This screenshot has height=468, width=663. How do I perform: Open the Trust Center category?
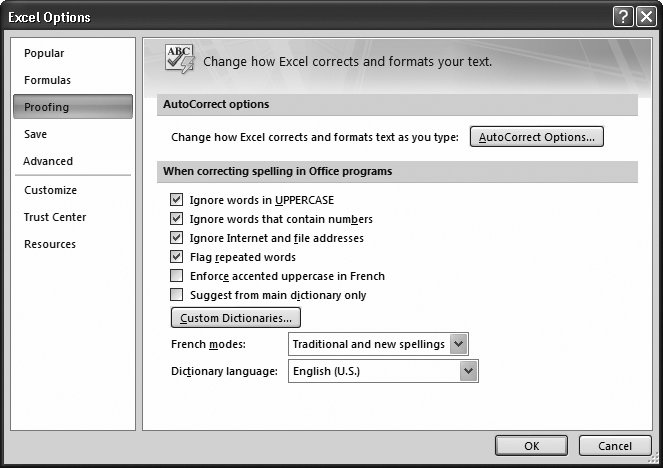click(55, 217)
